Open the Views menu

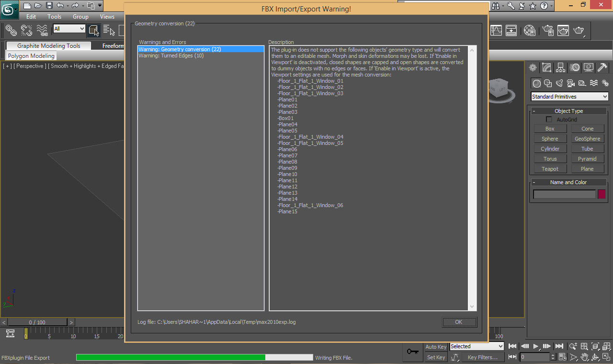(107, 17)
